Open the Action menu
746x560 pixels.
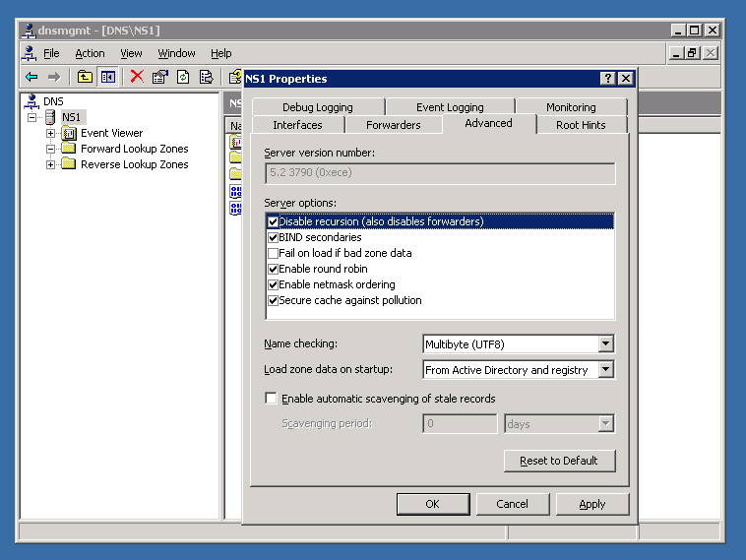pos(90,53)
